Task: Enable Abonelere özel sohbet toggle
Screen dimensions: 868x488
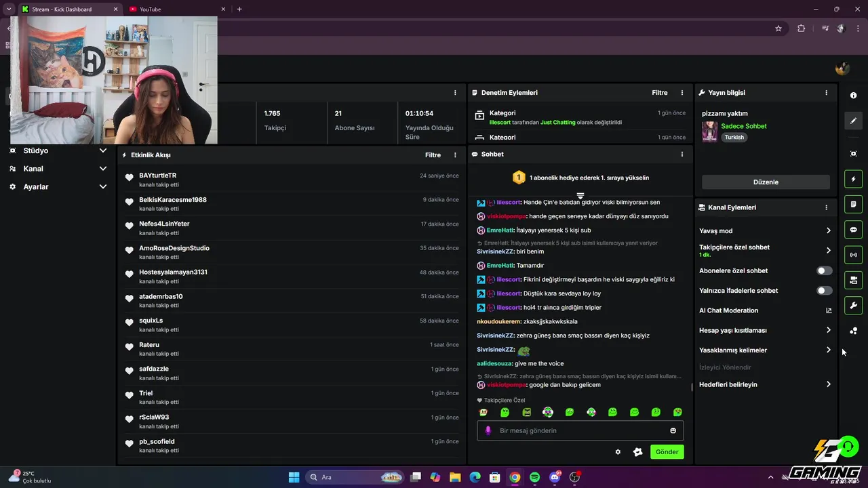Action: 824,270
